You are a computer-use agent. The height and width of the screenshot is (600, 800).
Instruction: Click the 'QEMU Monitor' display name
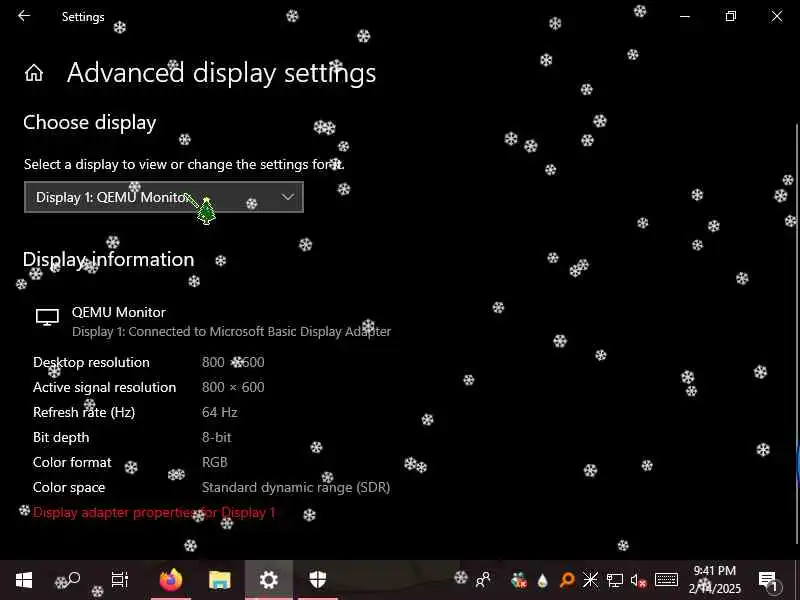(x=118, y=312)
